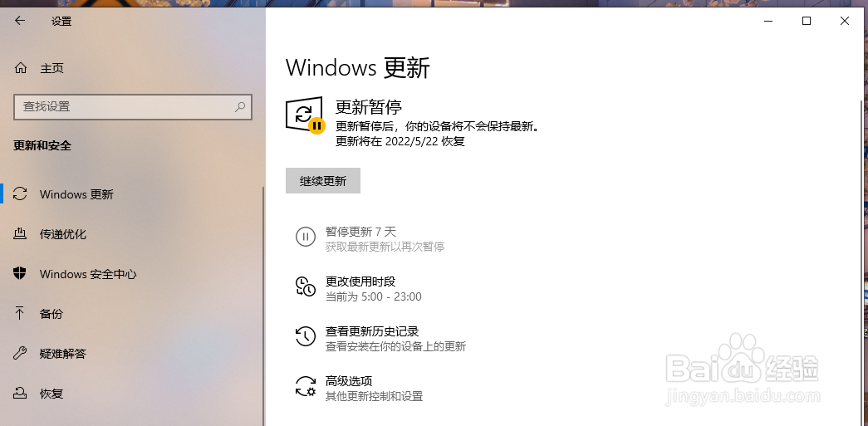Click the magnifier icon in search box
The width and height of the screenshot is (868, 426).
coord(240,107)
